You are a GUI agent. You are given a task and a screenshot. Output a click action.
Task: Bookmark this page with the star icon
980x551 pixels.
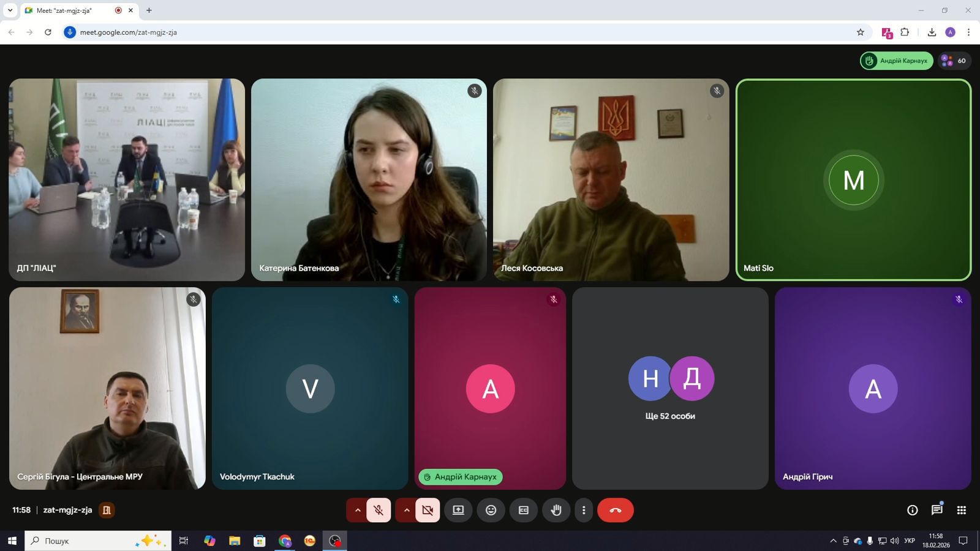tap(860, 32)
